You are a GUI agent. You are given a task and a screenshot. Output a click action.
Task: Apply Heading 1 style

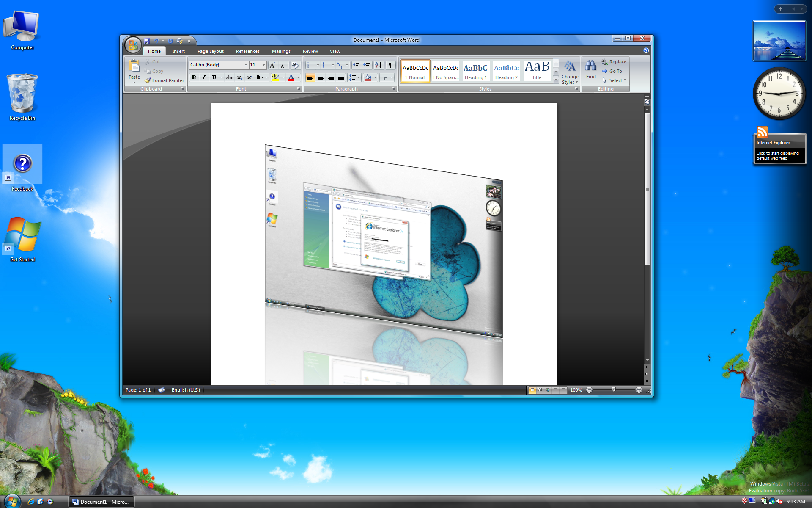click(x=476, y=71)
